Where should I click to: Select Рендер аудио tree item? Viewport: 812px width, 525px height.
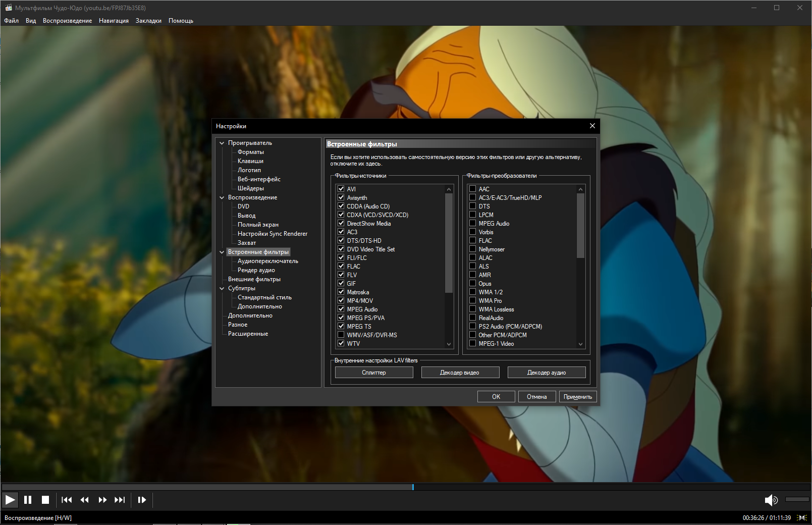[256, 270]
